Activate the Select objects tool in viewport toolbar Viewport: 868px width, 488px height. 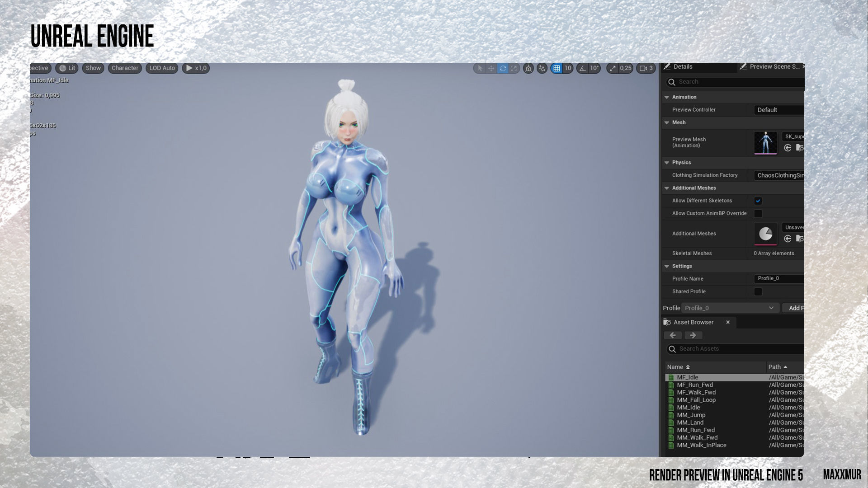[480, 68]
